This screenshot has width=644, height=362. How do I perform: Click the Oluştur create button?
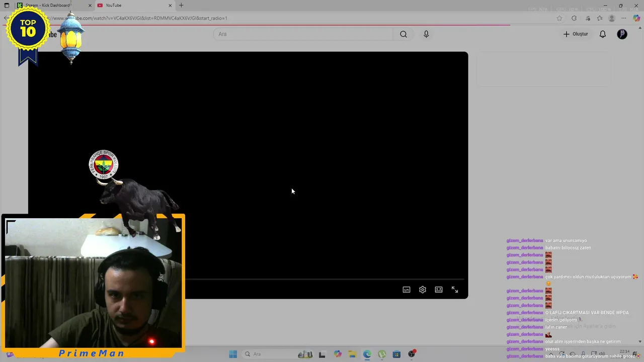[576, 34]
